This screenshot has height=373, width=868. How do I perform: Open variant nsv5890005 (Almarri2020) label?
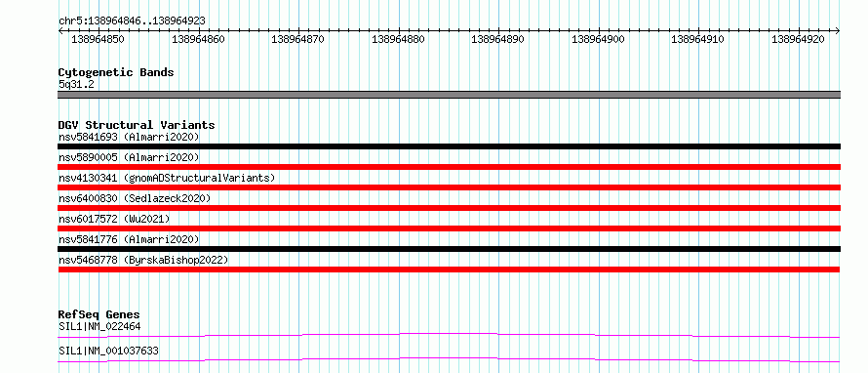pyautogui.click(x=129, y=157)
